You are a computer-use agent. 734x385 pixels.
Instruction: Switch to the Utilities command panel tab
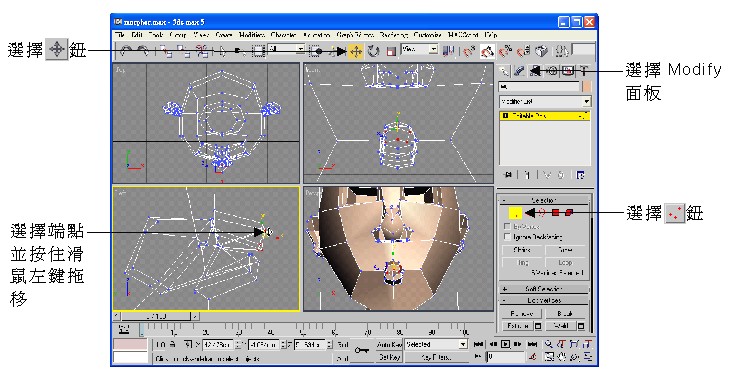[584, 71]
